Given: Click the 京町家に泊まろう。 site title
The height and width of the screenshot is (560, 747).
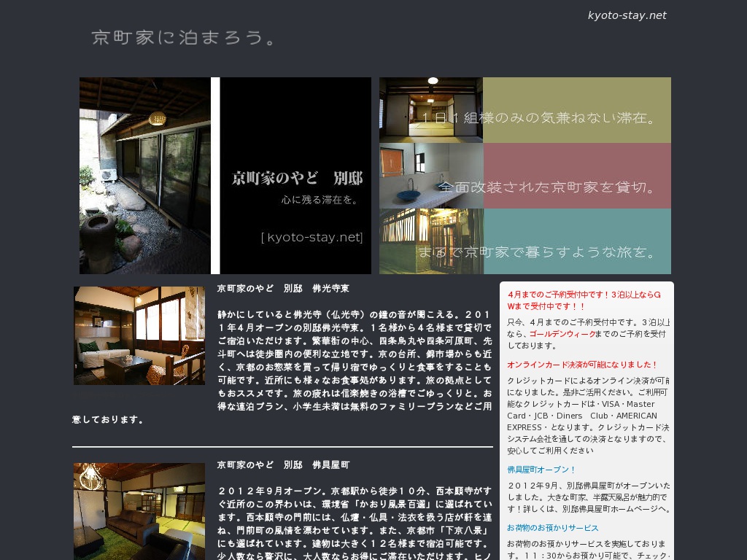Looking at the screenshot, I should pos(184,38).
